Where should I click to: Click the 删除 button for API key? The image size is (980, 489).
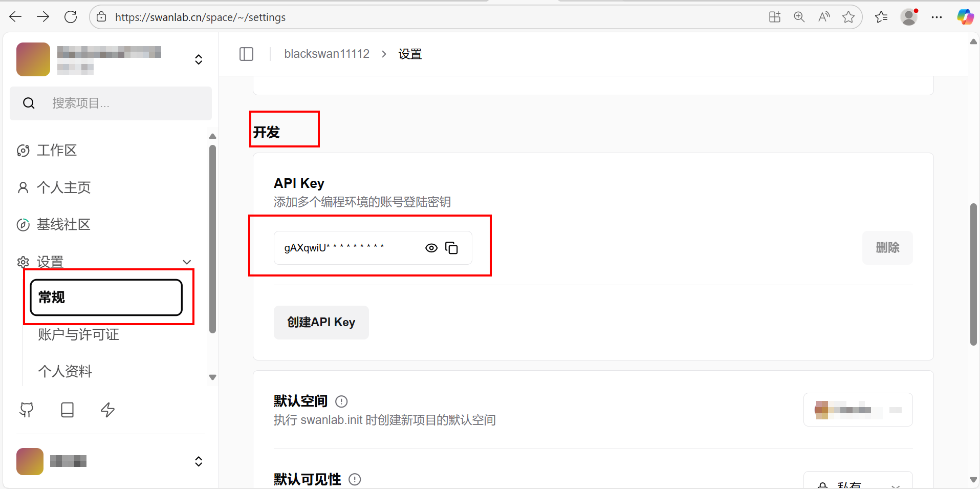click(x=887, y=248)
